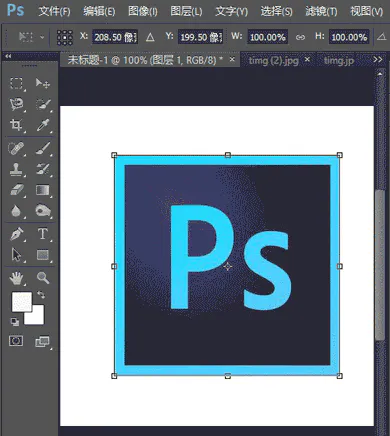Select the Clone Stamp tool
The width and height of the screenshot is (390, 436).
tap(16, 169)
